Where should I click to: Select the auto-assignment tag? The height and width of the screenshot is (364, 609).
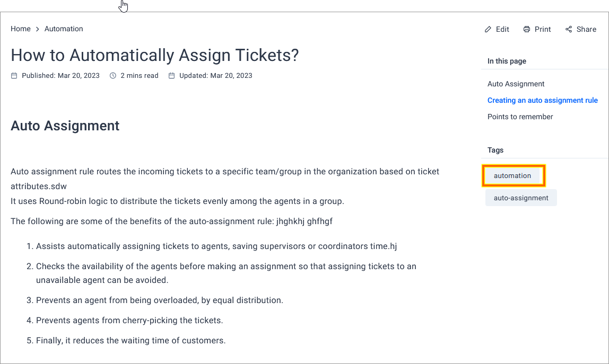(521, 198)
